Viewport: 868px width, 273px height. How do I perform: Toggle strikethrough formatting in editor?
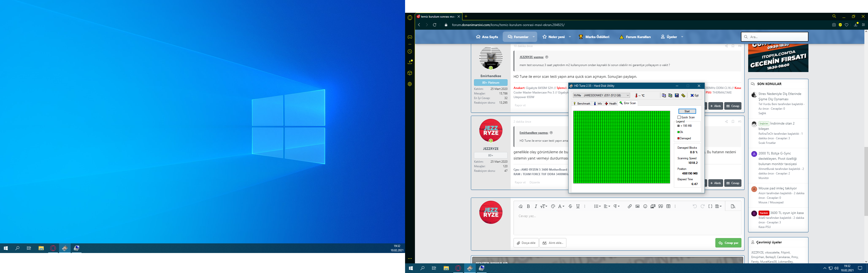[570, 206]
